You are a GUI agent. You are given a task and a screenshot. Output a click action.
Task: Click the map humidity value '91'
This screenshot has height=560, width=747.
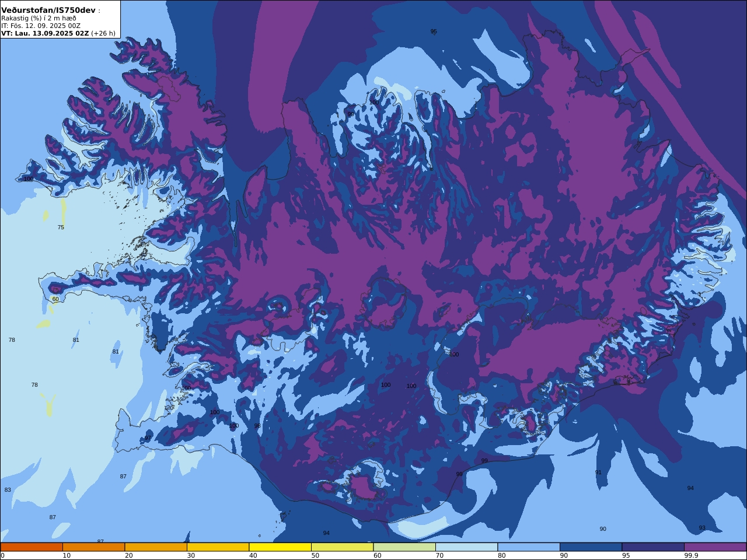click(x=598, y=473)
